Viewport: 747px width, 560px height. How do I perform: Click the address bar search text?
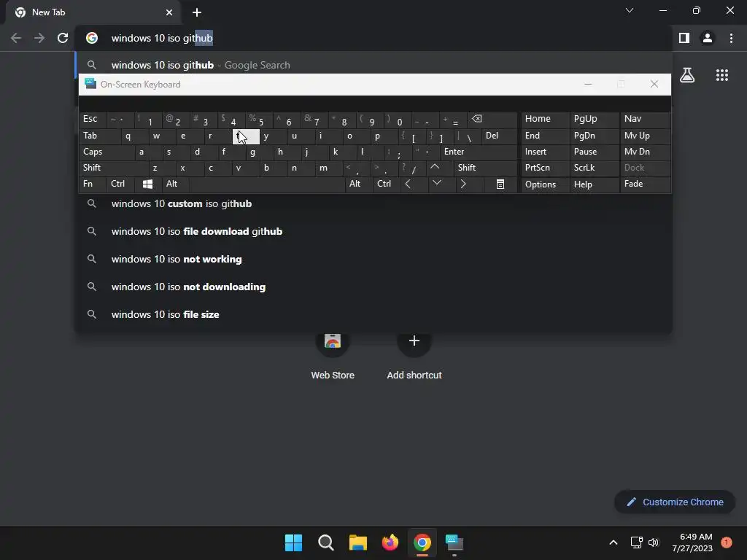click(162, 38)
